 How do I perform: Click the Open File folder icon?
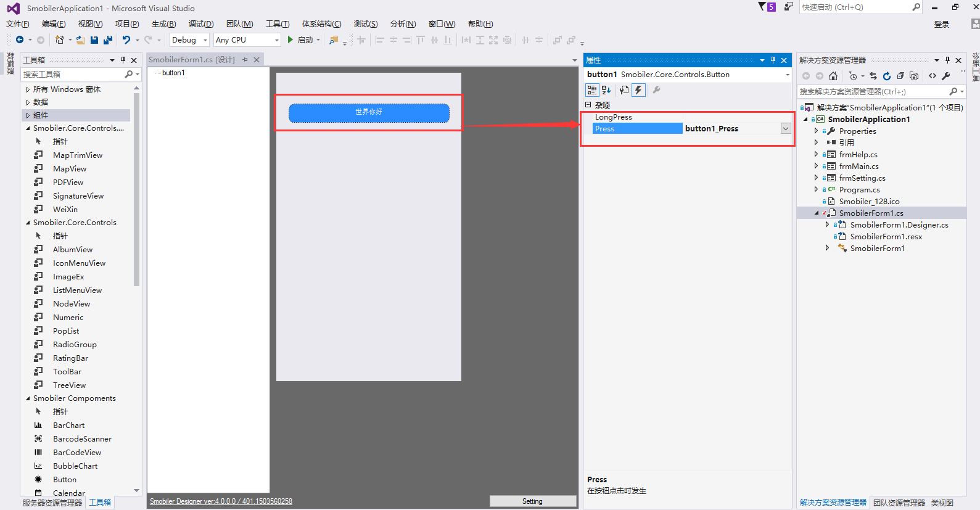coord(81,39)
